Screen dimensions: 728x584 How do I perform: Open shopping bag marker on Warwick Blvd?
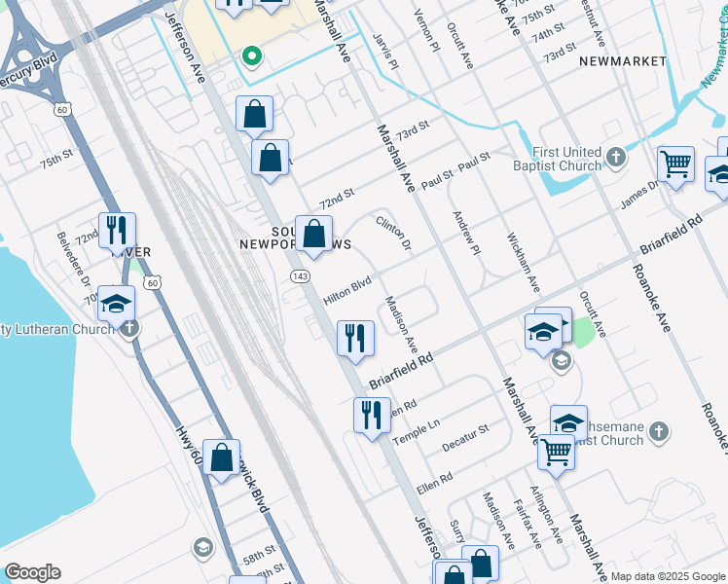tap(222, 461)
